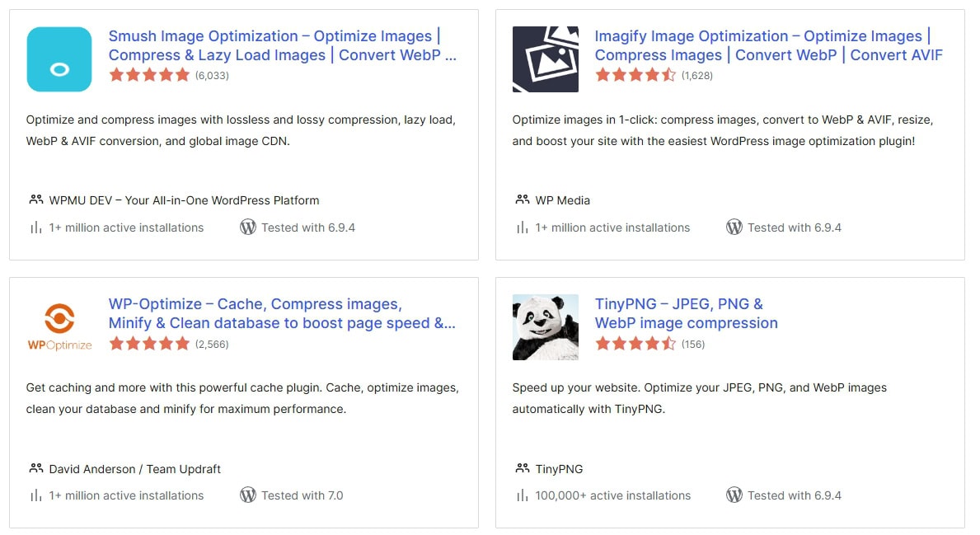Viewport: 980px width, 535px height.
Task: Select the Imagify camera plugin icon
Action: click(545, 59)
